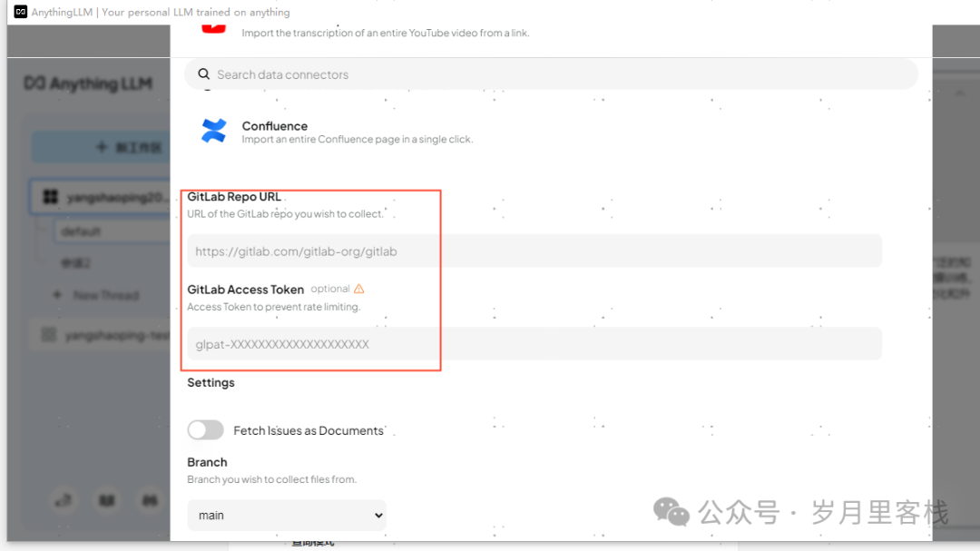Click the Fetch Issues as Documents label

tap(309, 430)
